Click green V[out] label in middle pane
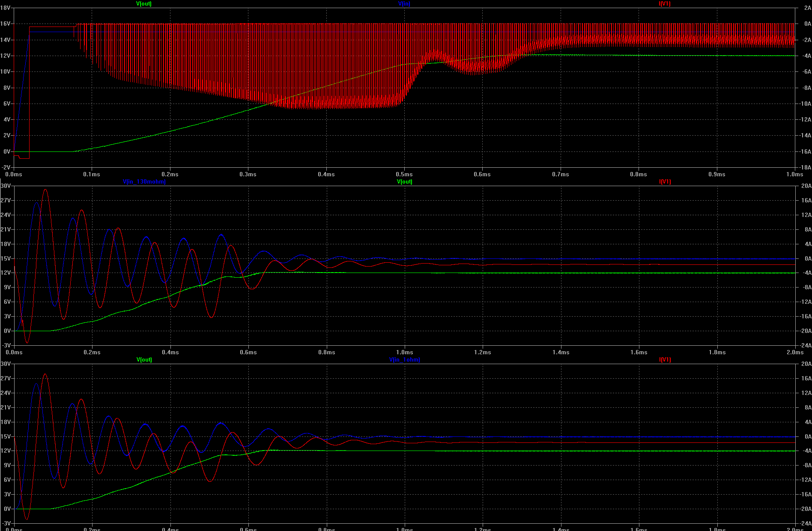This screenshot has width=812, height=531. (404, 182)
